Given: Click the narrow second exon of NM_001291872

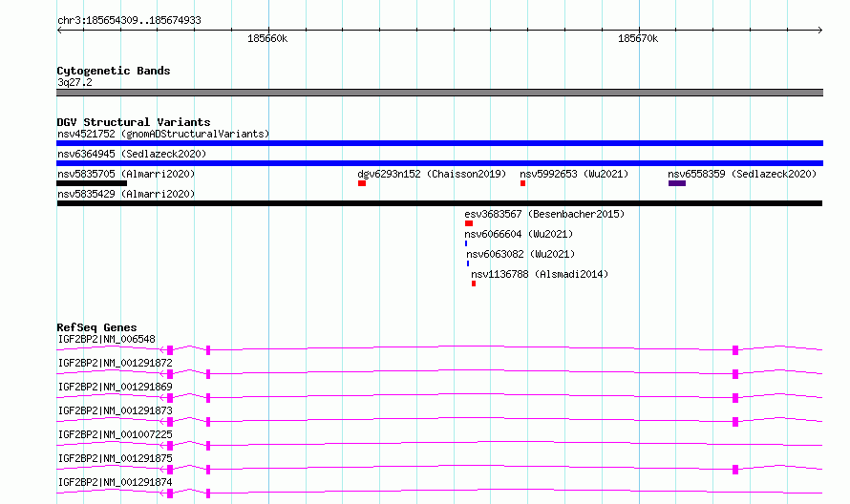Looking at the screenshot, I should (208, 374).
